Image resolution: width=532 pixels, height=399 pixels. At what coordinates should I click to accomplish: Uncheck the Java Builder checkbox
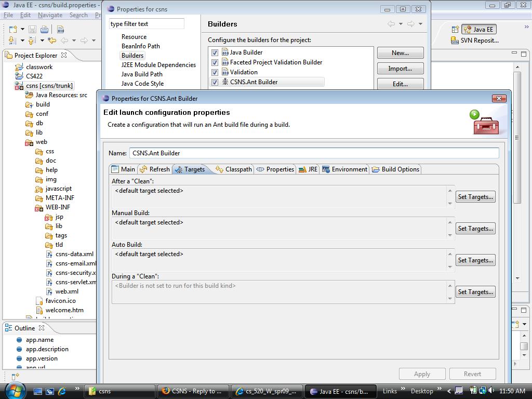[x=215, y=52]
